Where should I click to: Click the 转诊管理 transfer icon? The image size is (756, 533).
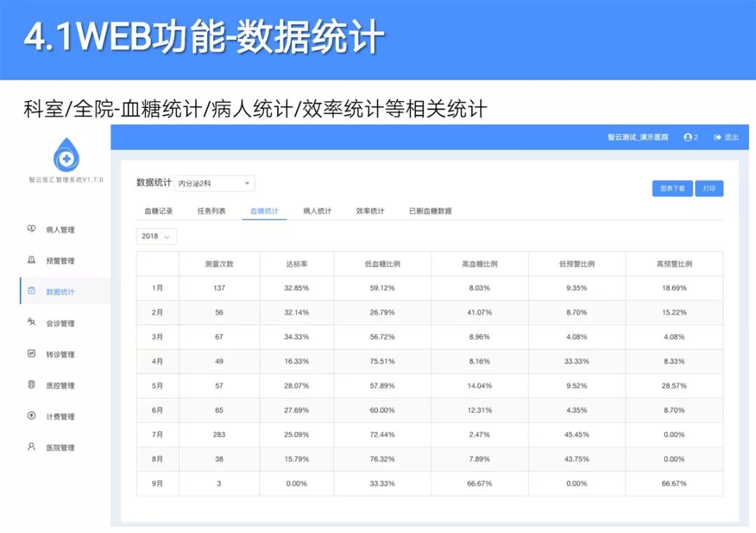pos(31,354)
